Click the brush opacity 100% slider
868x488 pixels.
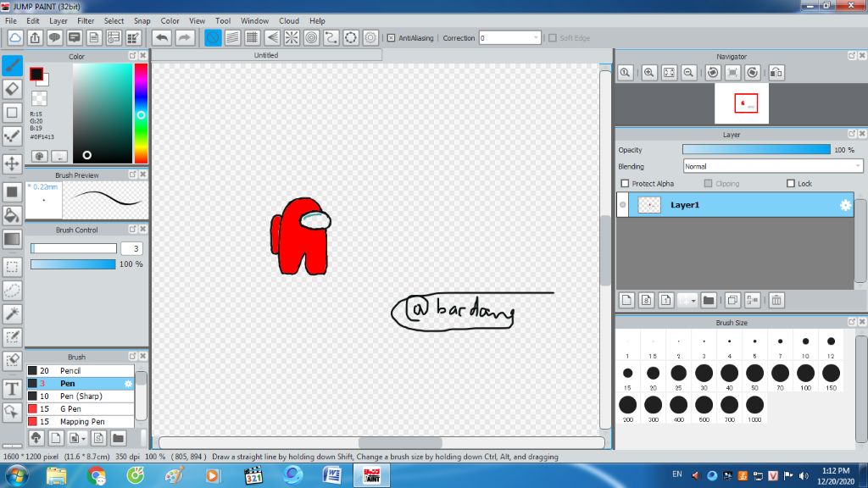(x=73, y=264)
